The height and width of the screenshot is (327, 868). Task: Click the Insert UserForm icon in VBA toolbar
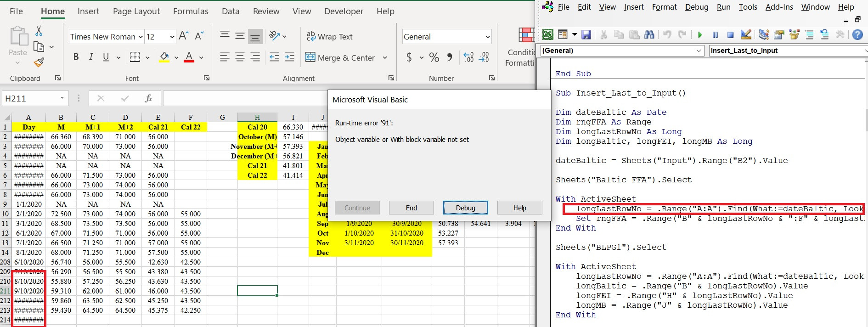(563, 34)
